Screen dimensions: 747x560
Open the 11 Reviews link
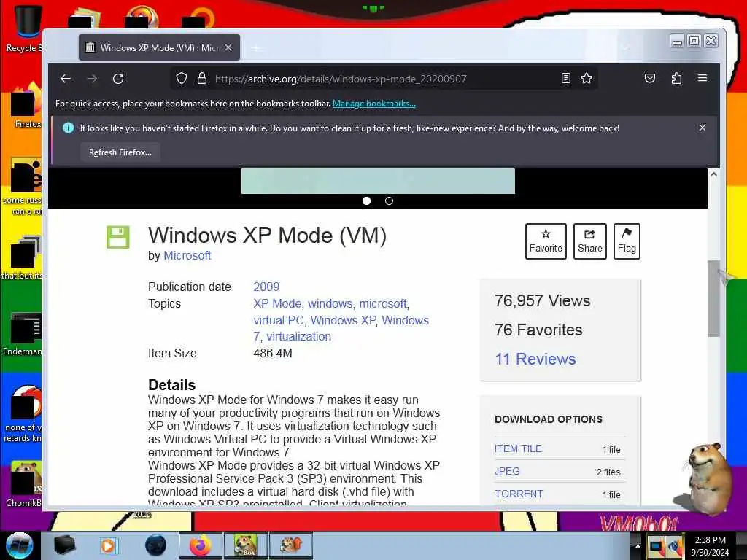click(535, 359)
